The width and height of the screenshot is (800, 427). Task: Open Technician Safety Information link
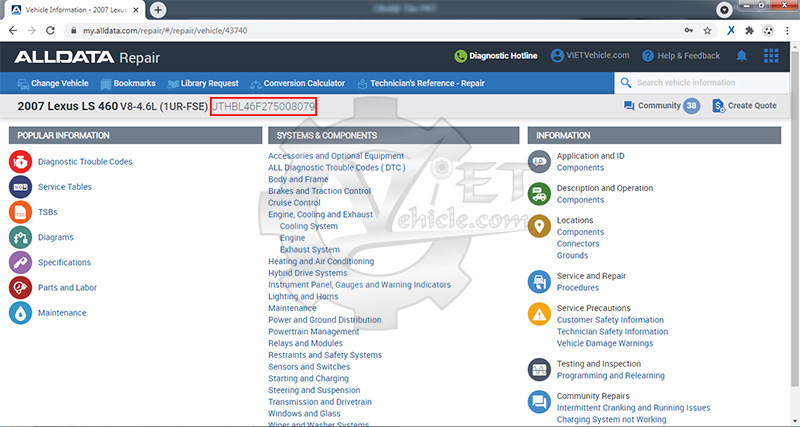pos(612,332)
